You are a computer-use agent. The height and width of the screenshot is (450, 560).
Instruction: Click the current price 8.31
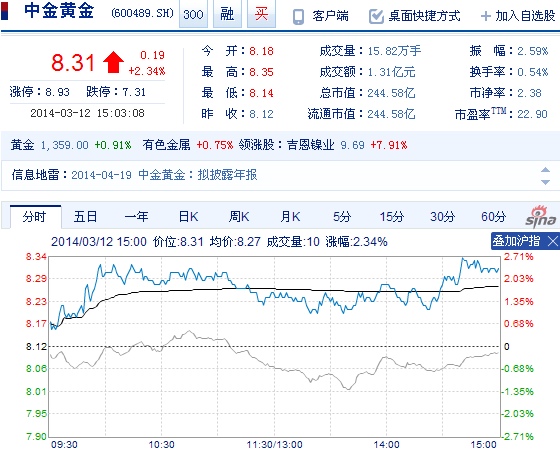tap(73, 62)
